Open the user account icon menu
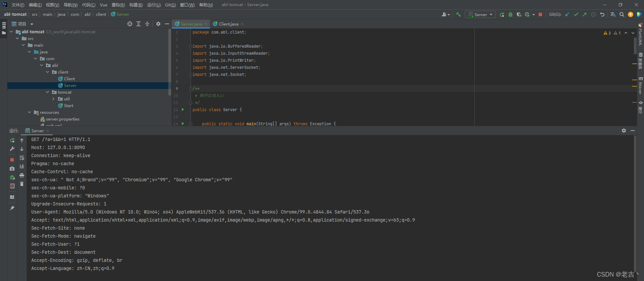 pyautogui.click(x=446, y=14)
